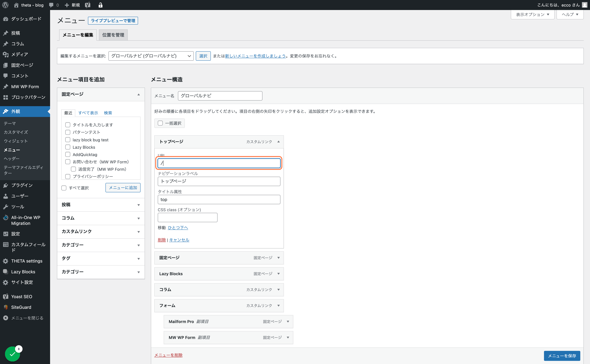Image resolution: width=590 pixels, height=364 pixels.
Task: Open the WordPress logo menu
Action: [x=5, y=5]
